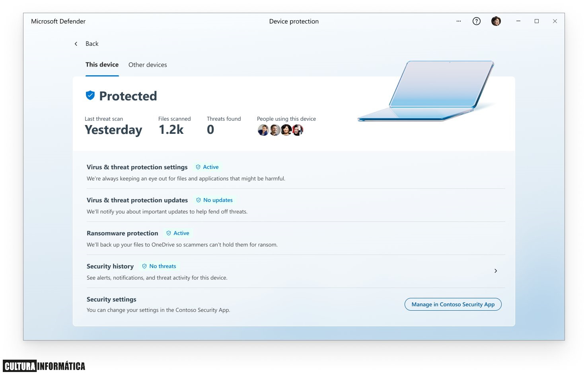This screenshot has width=588, height=374.
Task: Click the first user avatar under People using this device
Action: (263, 130)
